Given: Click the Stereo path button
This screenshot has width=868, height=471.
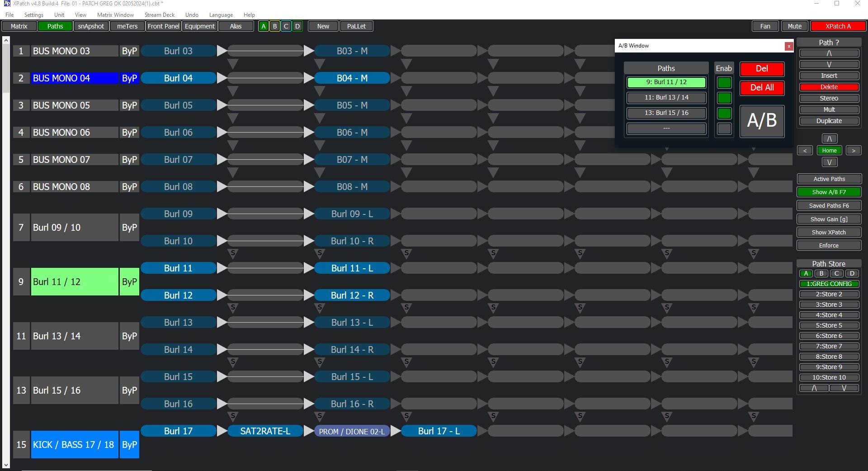Looking at the screenshot, I should [829, 99].
